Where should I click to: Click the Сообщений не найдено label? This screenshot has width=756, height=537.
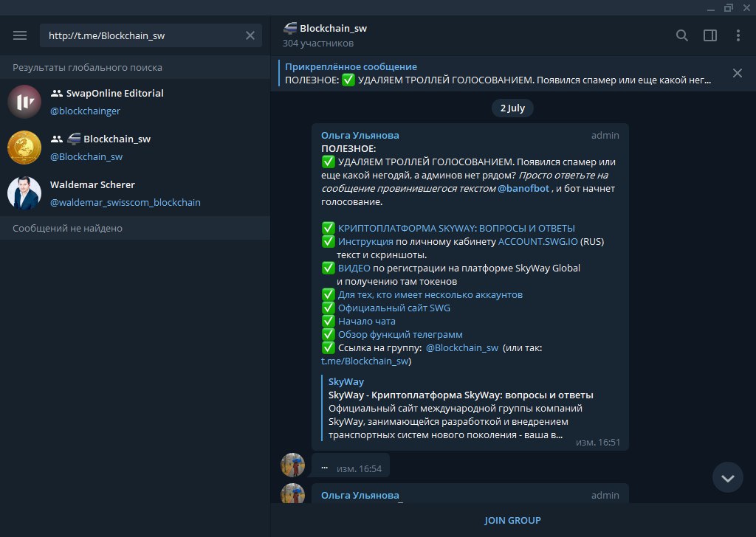(67, 228)
